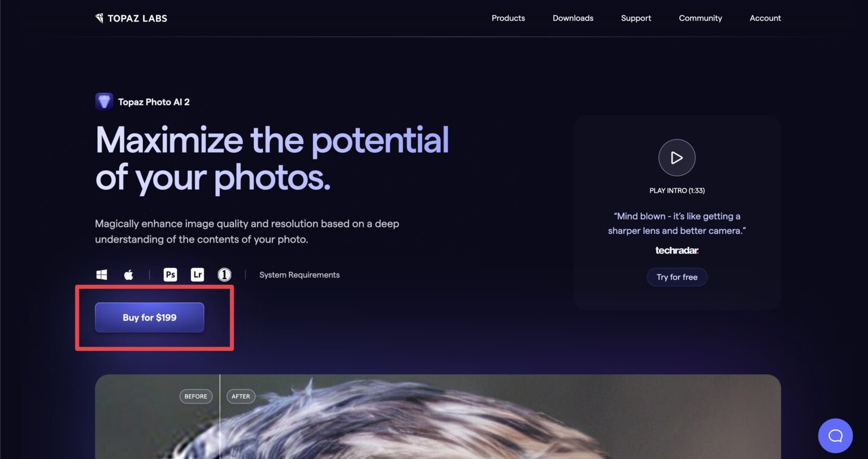Navigate to Community

(700, 18)
